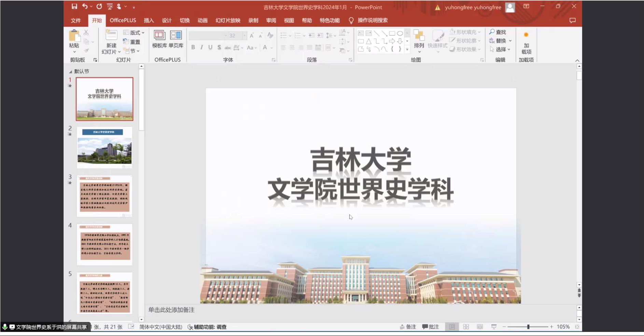Open the 模板库 template library
Image resolution: width=644 pixels, height=336 pixels.
[159, 39]
